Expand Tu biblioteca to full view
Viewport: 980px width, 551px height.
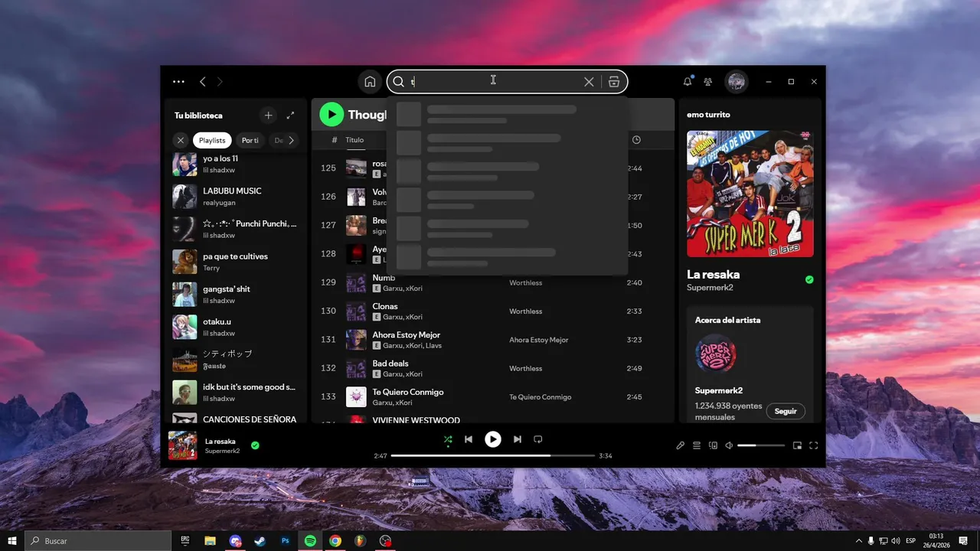290,116
